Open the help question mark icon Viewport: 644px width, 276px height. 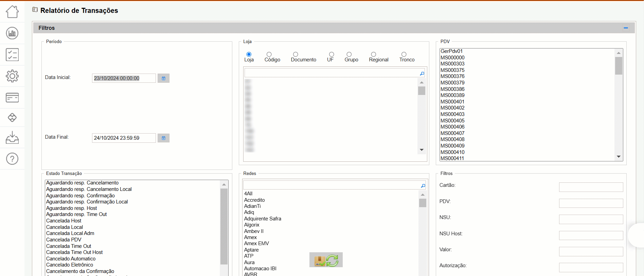(12, 159)
